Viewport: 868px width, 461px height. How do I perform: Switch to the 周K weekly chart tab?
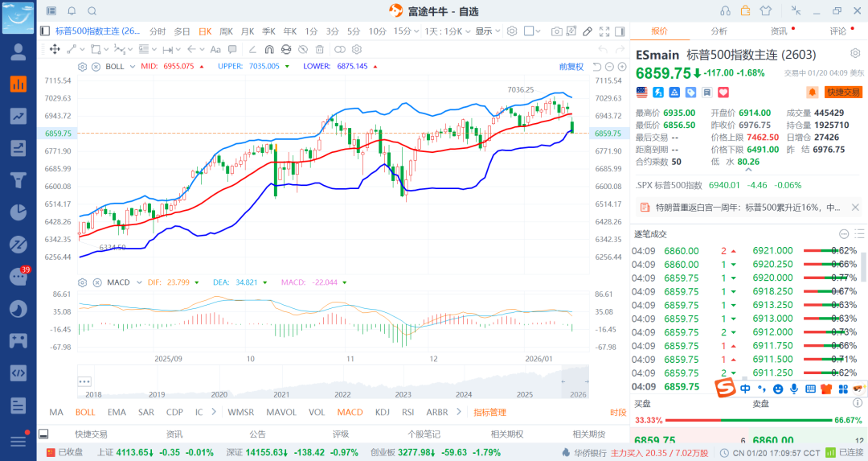226,31
